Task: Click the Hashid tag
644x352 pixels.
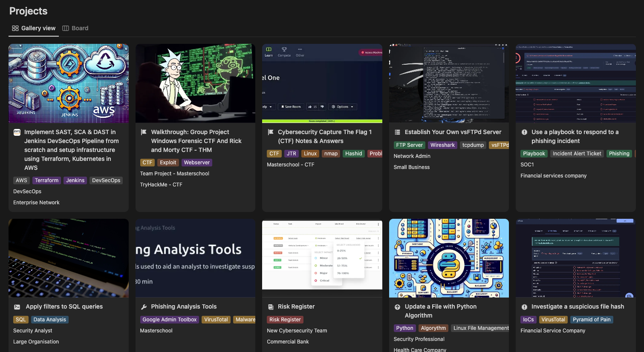Action: pos(354,154)
